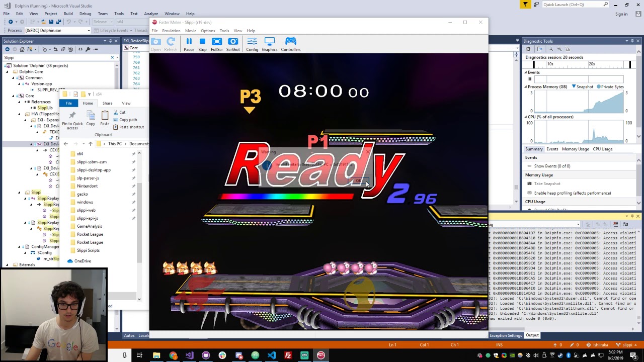This screenshot has height=362, width=644.
Task: Open Slack from the taskbar
Action: 222,355
